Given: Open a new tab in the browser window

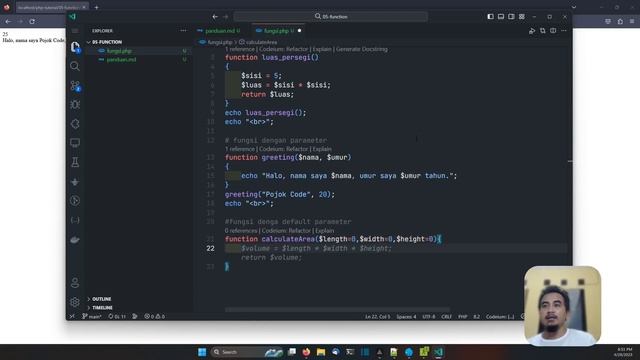Looking at the screenshot, I should 96,7.
